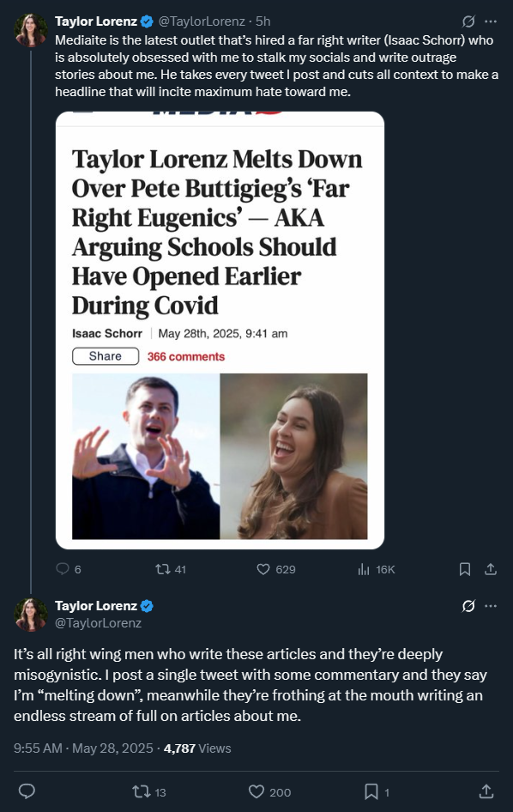The height and width of the screenshot is (812, 513).
Task: Reply to the main tweet
Action: [x=27, y=791]
